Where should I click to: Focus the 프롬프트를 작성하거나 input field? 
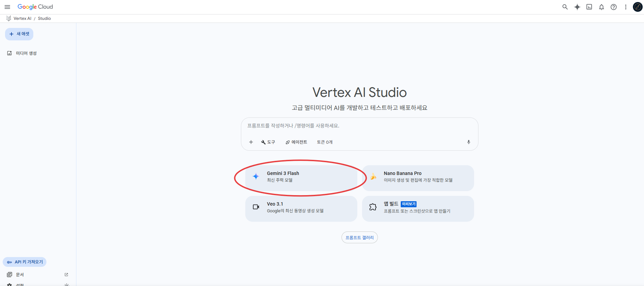(x=359, y=126)
